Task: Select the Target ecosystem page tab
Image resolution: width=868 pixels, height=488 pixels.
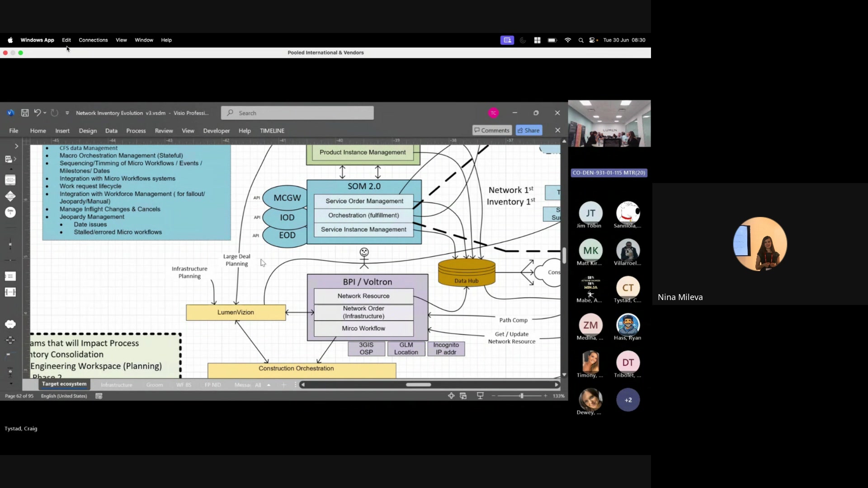Action: [x=64, y=384]
